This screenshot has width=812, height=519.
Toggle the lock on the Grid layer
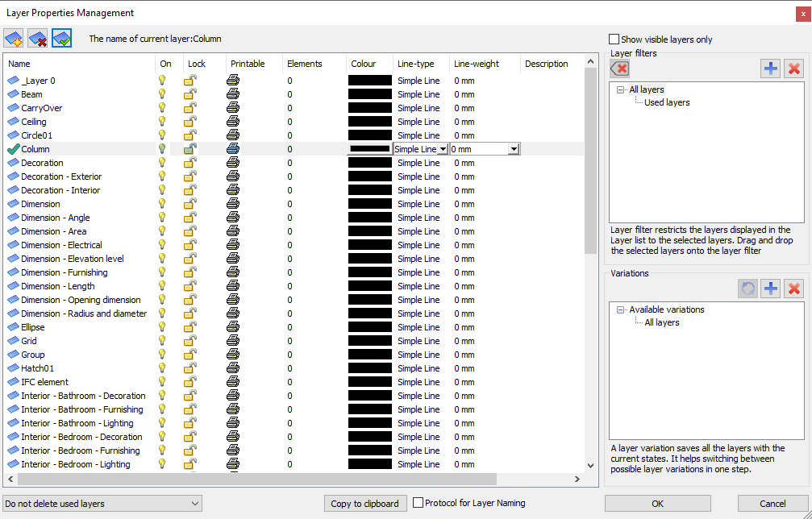click(189, 341)
